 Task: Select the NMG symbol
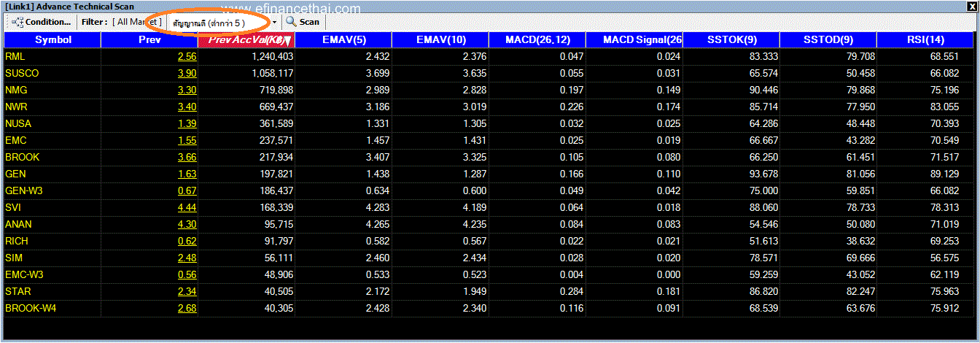coord(17,90)
